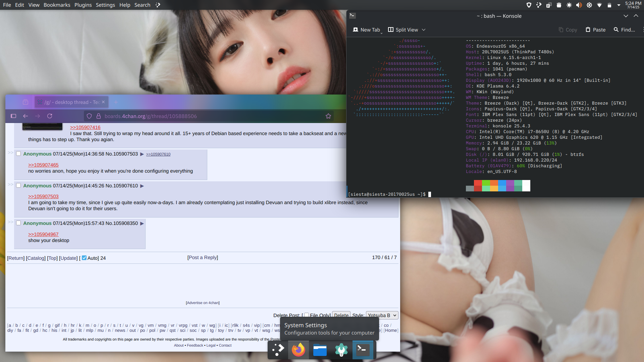Open the Edit menu
The image size is (644, 362).
pyautogui.click(x=19, y=5)
